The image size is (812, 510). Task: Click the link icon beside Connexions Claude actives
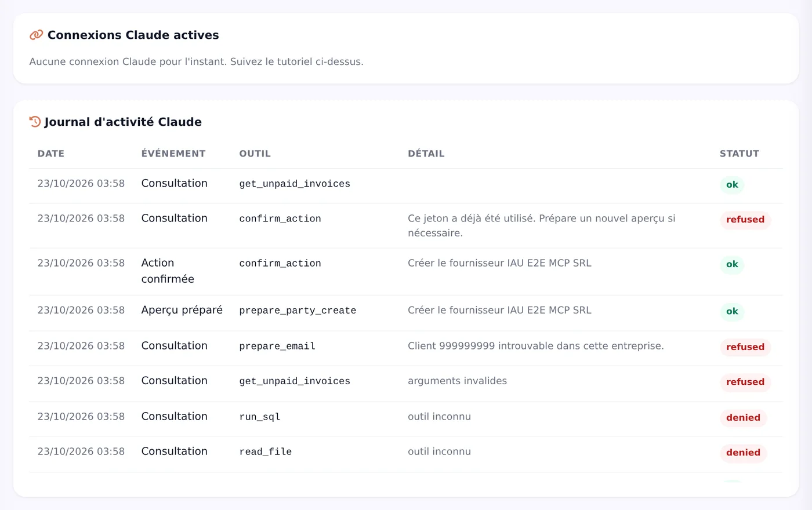tap(36, 35)
